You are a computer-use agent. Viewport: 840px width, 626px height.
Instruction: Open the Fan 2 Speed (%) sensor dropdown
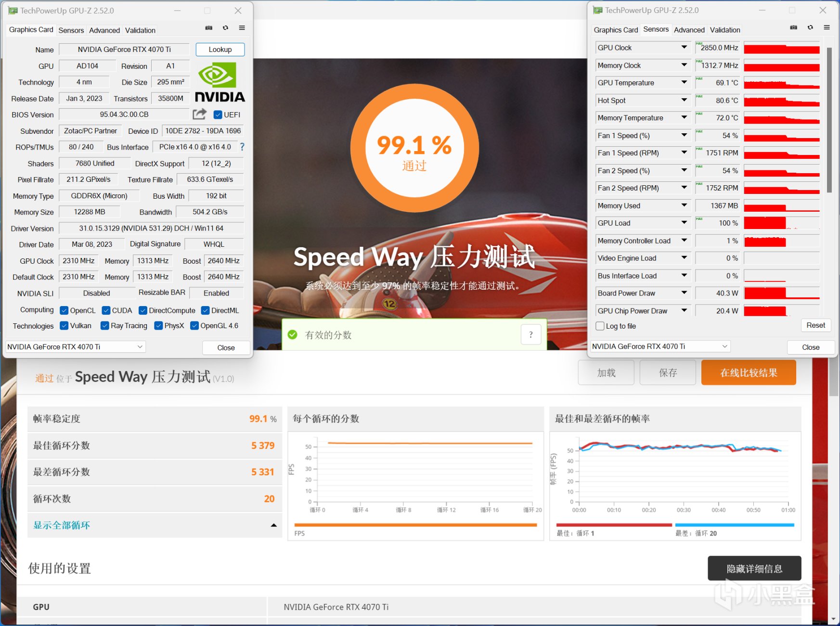(684, 170)
